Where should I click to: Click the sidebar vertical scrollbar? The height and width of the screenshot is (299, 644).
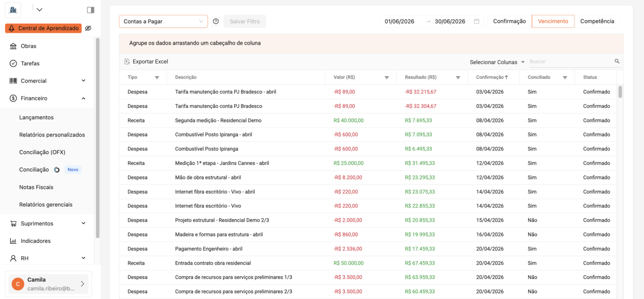97,138
